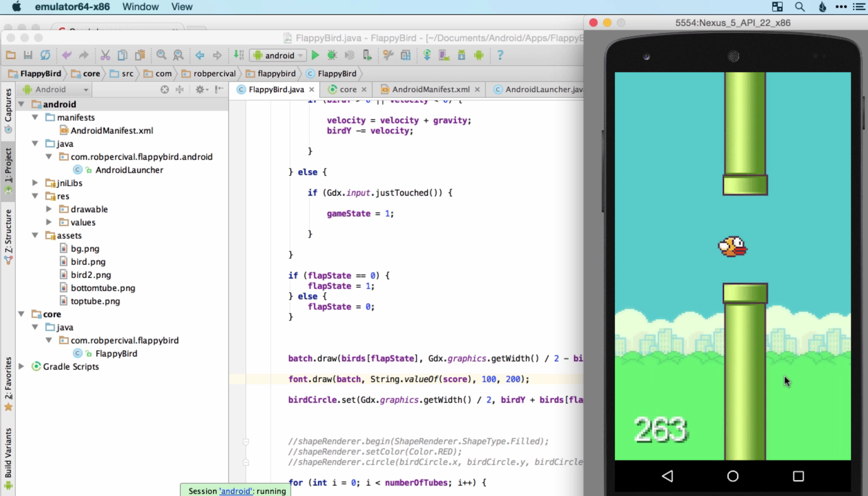Viewport: 868px width, 496px height.
Task: Click the Make Project icon
Action: point(239,55)
